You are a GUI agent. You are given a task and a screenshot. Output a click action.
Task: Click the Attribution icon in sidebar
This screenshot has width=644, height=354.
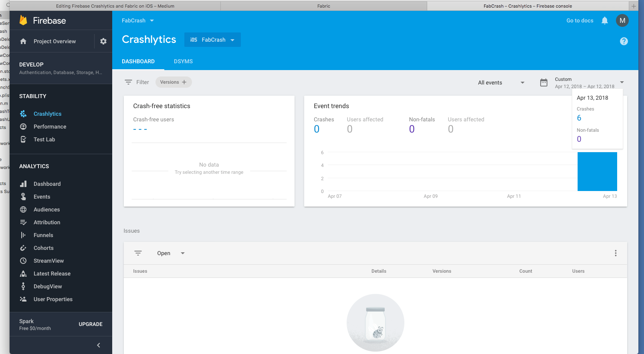(23, 222)
